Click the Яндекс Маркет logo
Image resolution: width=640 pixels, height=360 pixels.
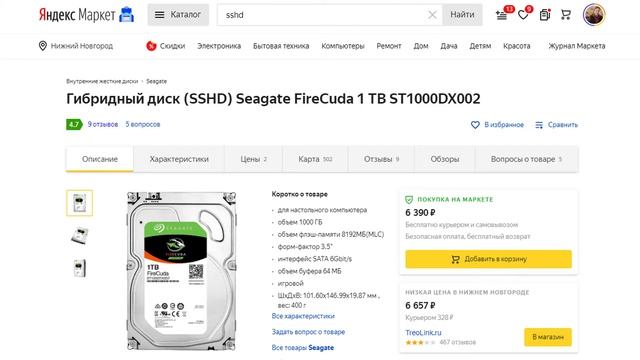[x=86, y=15]
